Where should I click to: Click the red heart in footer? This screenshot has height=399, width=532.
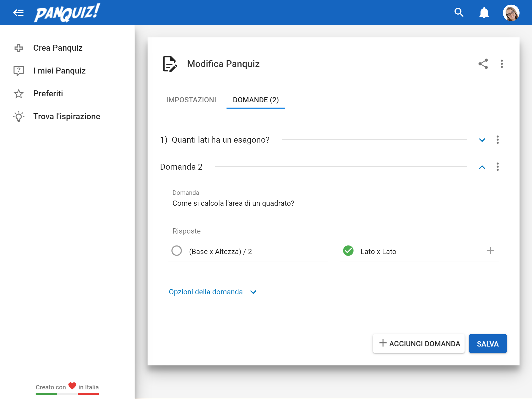tap(72, 386)
